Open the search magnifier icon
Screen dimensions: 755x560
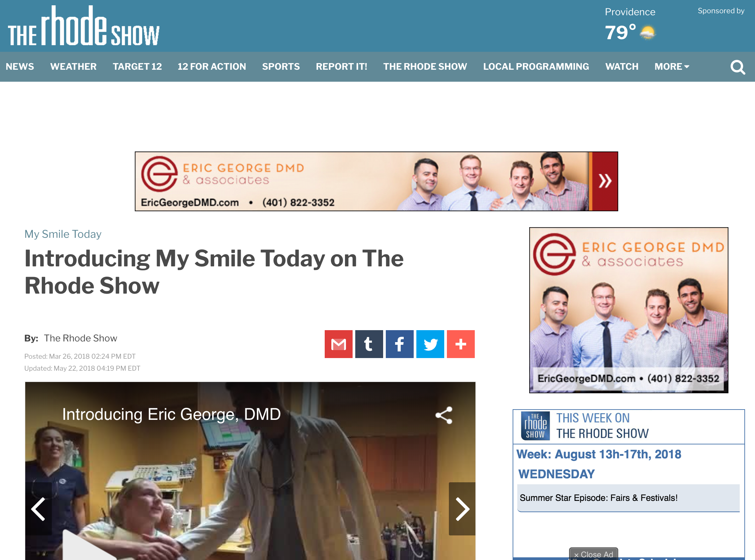point(738,67)
